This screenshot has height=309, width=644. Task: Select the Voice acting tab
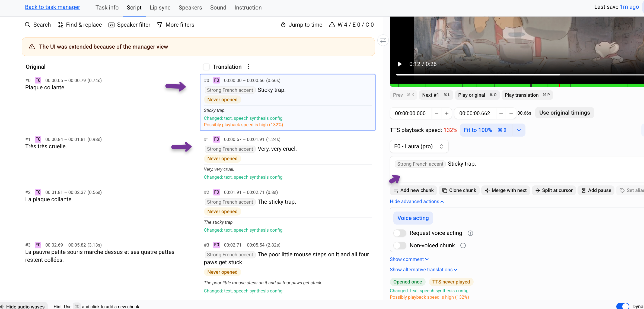click(x=413, y=218)
